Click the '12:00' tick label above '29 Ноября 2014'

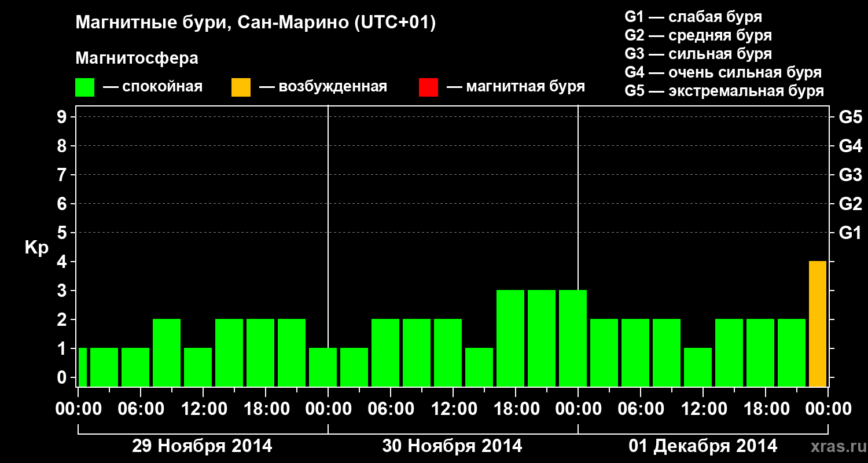[203, 409]
